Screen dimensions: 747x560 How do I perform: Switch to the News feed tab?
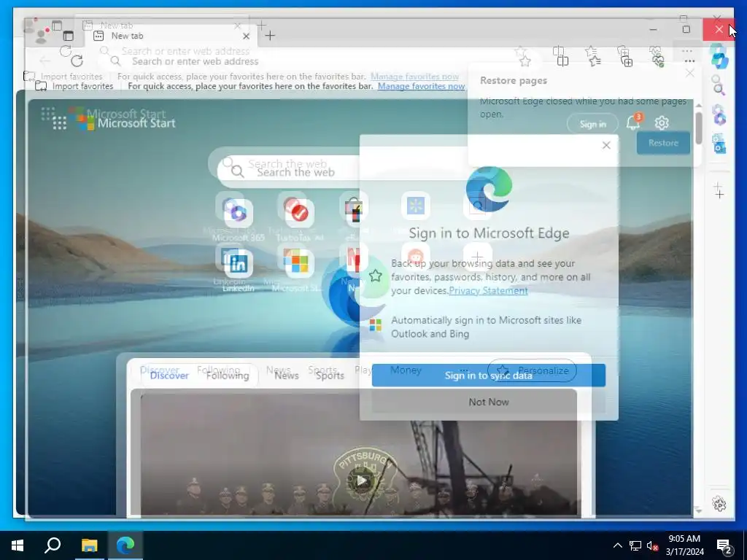tap(286, 376)
